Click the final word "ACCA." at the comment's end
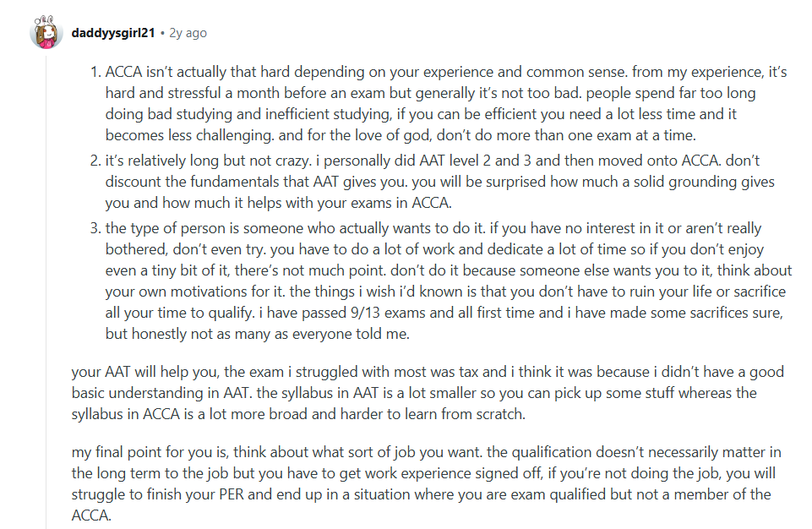Screen dimensions: 812x529 pyautogui.click(x=91, y=514)
